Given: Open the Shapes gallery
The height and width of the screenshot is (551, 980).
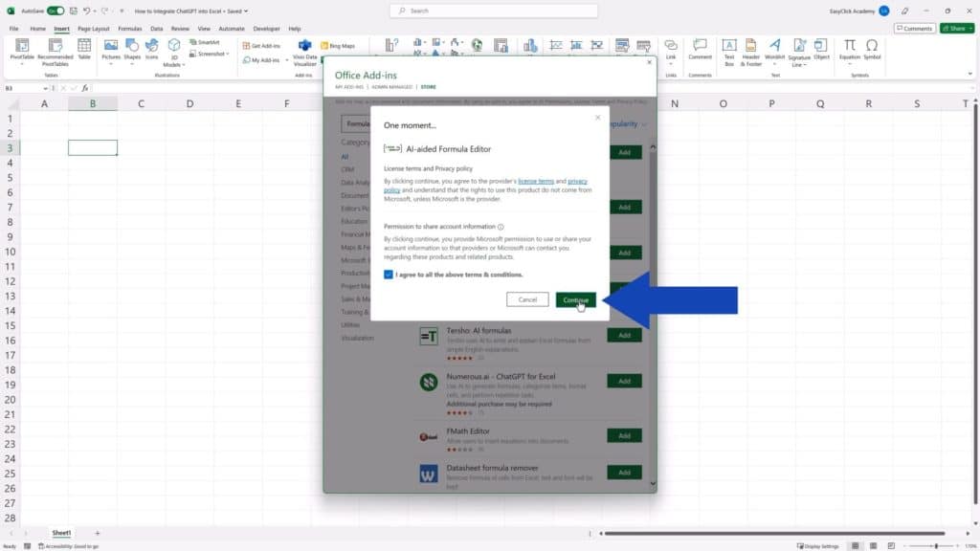Looking at the screenshot, I should 132,50.
